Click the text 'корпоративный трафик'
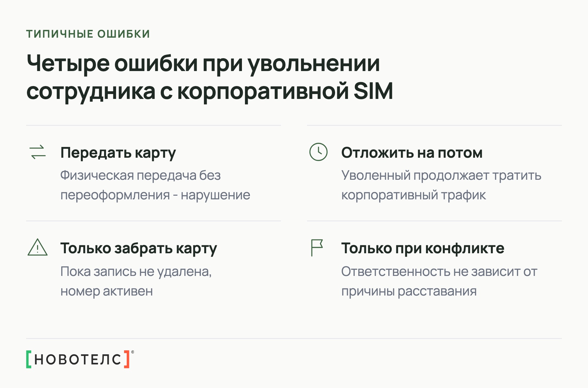The width and height of the screenshot is (588, 388). click(x=414, y=195)
